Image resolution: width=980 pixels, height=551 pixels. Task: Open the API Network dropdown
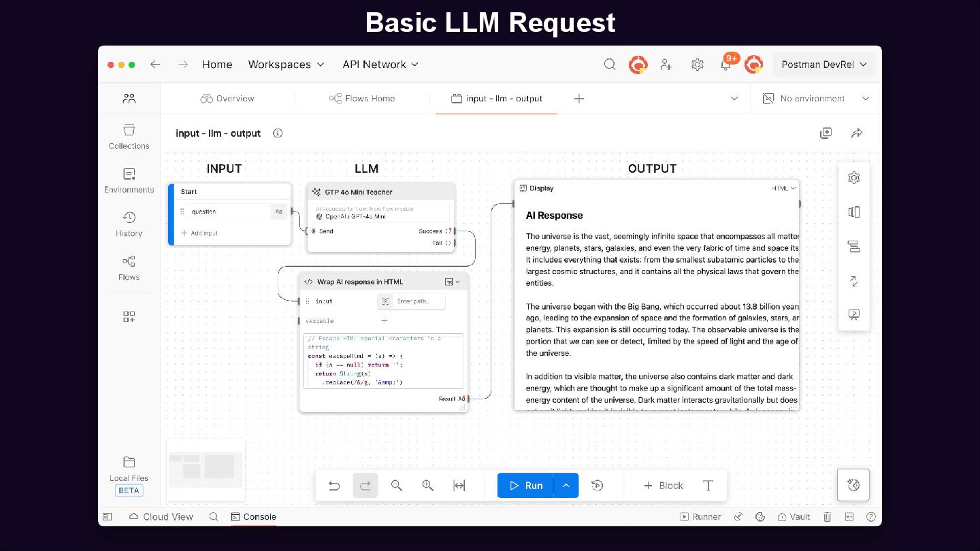[x=380, y=65]
